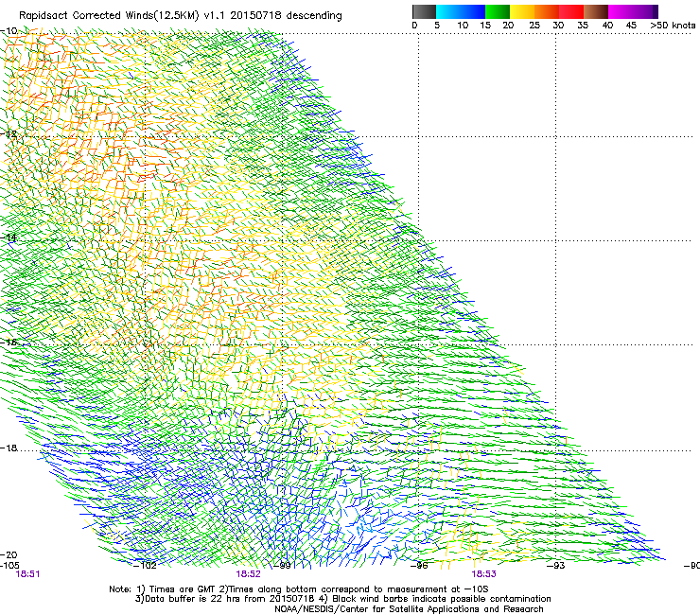Click the purple '18:53' time label
Image resolution: width=700 pixels, height=615 pixels.
tap(484, 574)
